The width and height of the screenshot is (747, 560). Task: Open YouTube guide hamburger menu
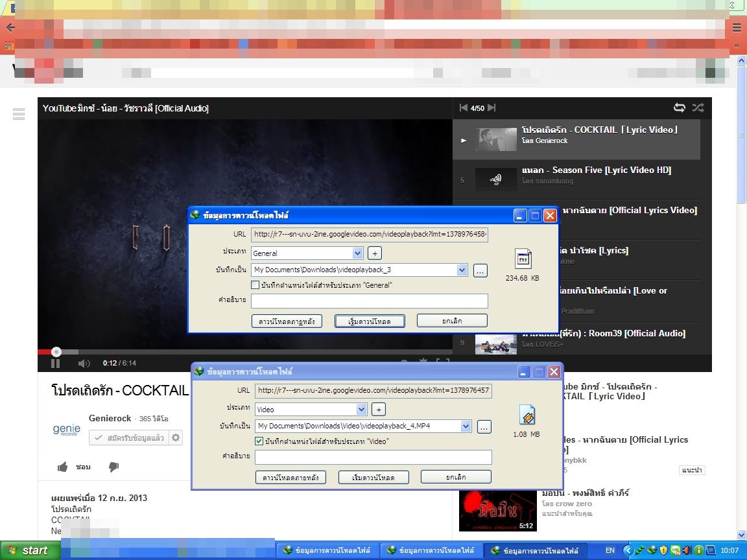(x=19, y=114)
